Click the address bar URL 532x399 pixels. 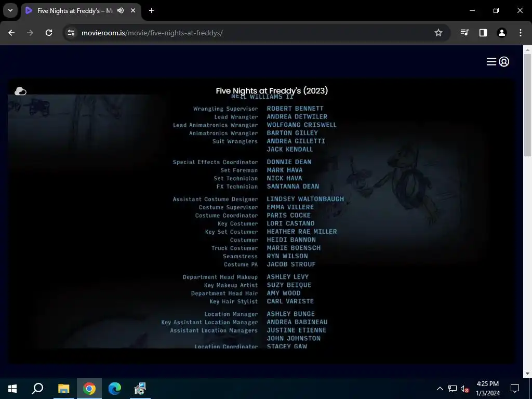[152, 33]
